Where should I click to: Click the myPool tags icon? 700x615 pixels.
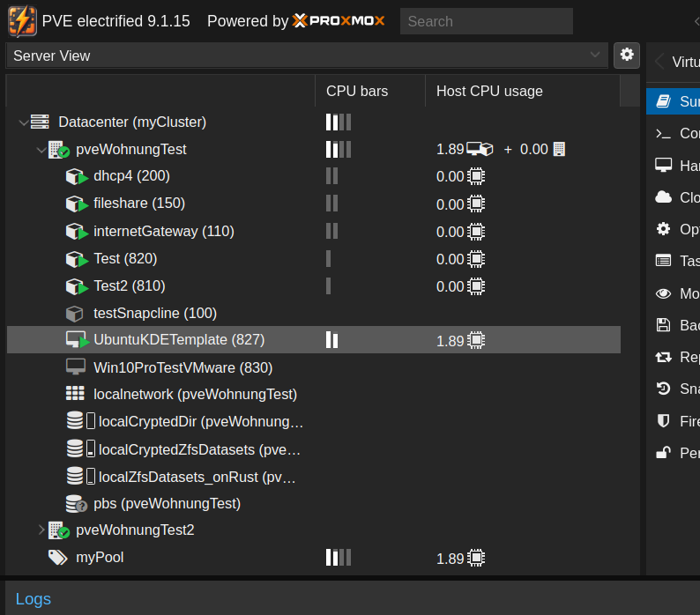58,558
